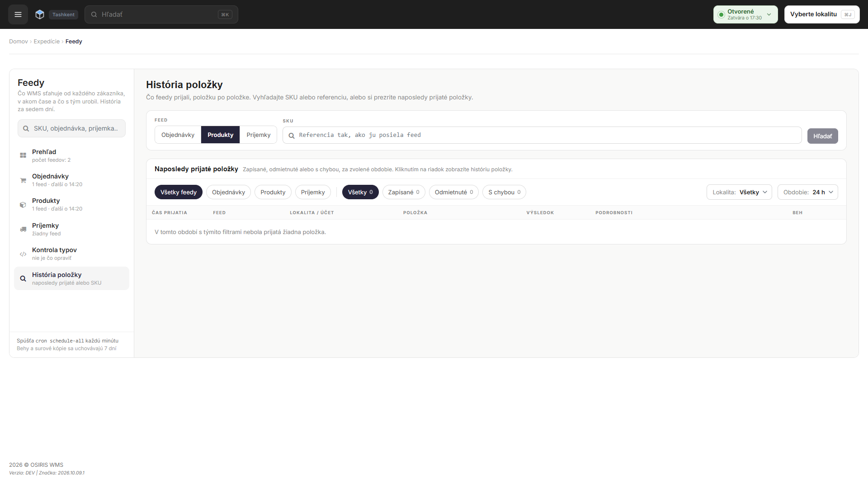Toggle the Všetky feedy filter chip
The width and height of the screenshot is (868, 488).
click(x=179, y=192)
